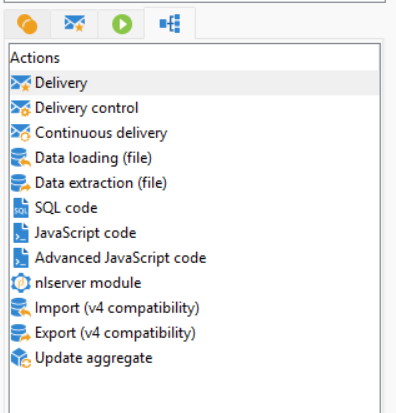Switch to the orange circles targeting tab
The width and height of the screenshot is (396, 413).
click(x=27, y=24)
